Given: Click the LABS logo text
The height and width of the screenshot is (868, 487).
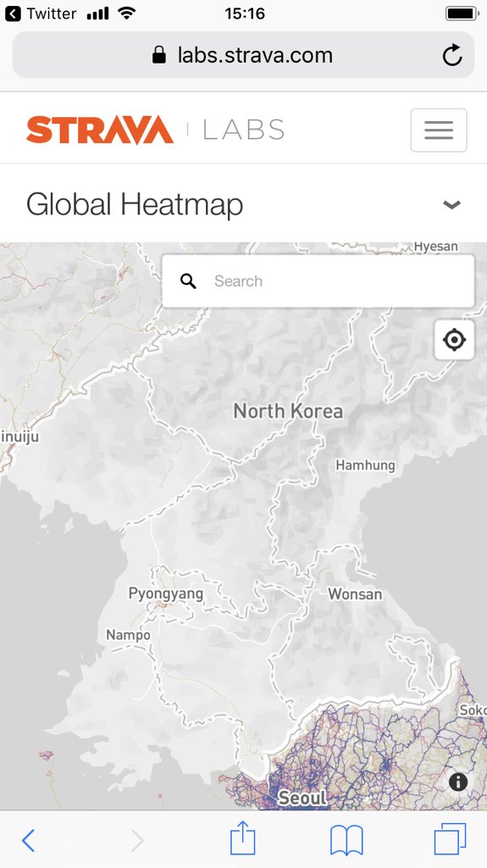Looking at the screenshot, I should pos(244,130).
